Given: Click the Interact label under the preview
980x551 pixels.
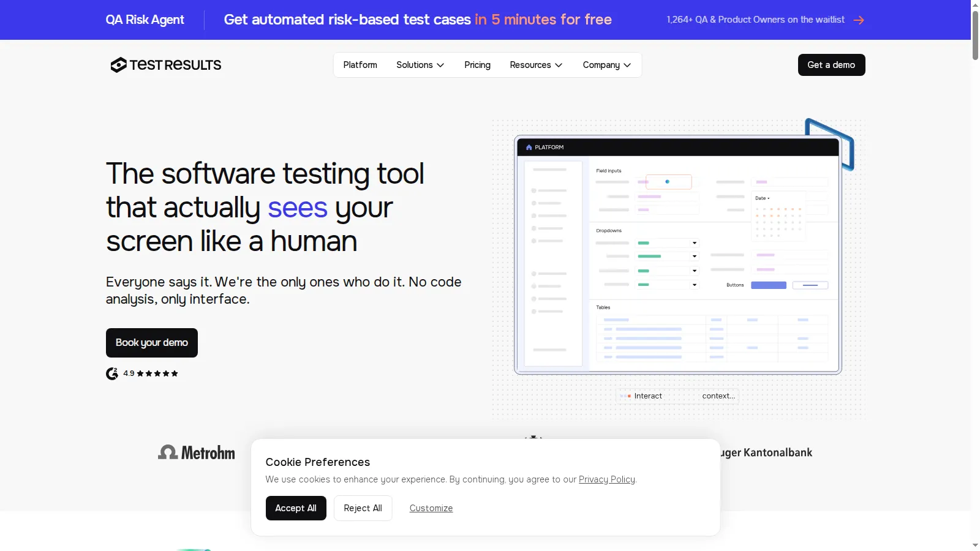Looking at the screenshot, I should (648, 396).
